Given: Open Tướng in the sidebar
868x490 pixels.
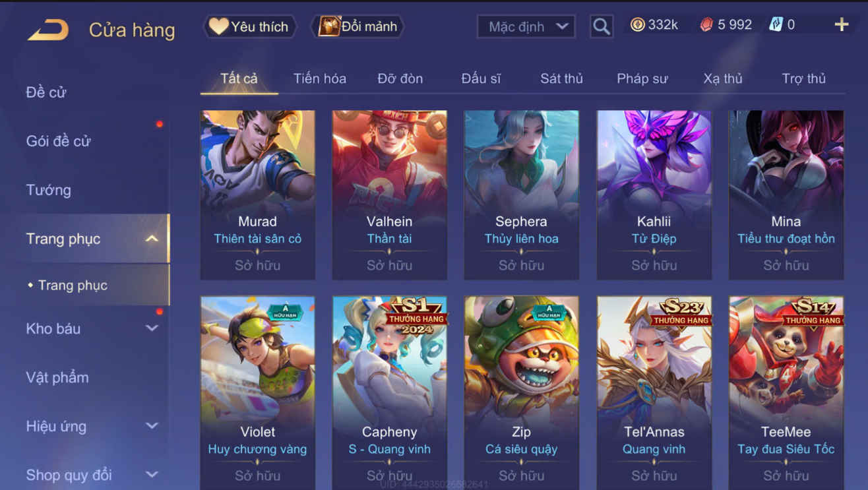Looking at the screenshot, I should [48, 190].
